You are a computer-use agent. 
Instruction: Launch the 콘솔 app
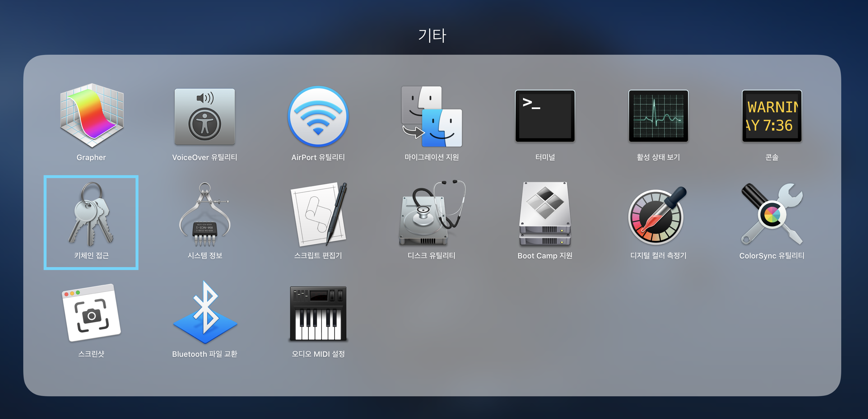[x=771, y=116]
